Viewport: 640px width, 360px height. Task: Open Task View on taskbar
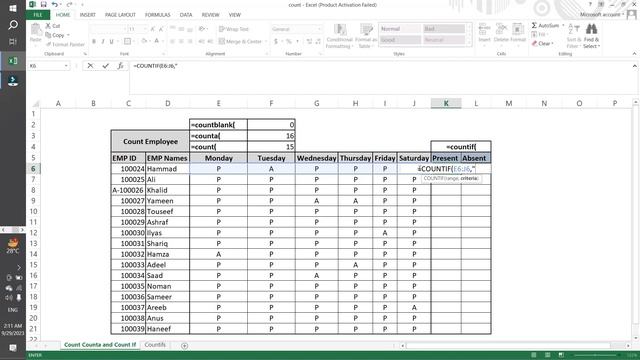(x=13, y=42)
